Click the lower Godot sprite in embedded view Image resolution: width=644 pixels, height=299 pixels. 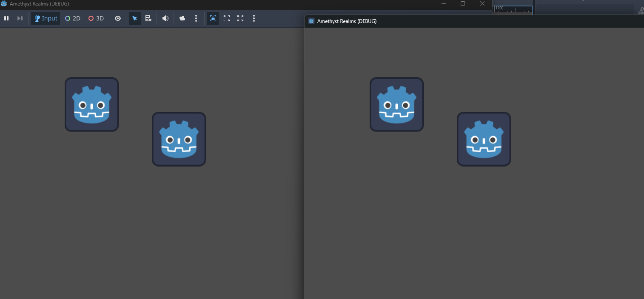tap(179, 139)
